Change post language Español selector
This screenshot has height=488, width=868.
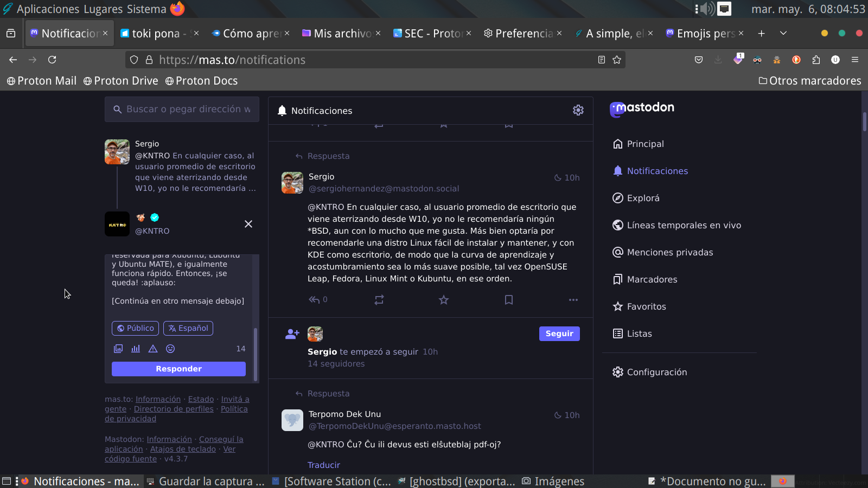[x=188, y=328]
